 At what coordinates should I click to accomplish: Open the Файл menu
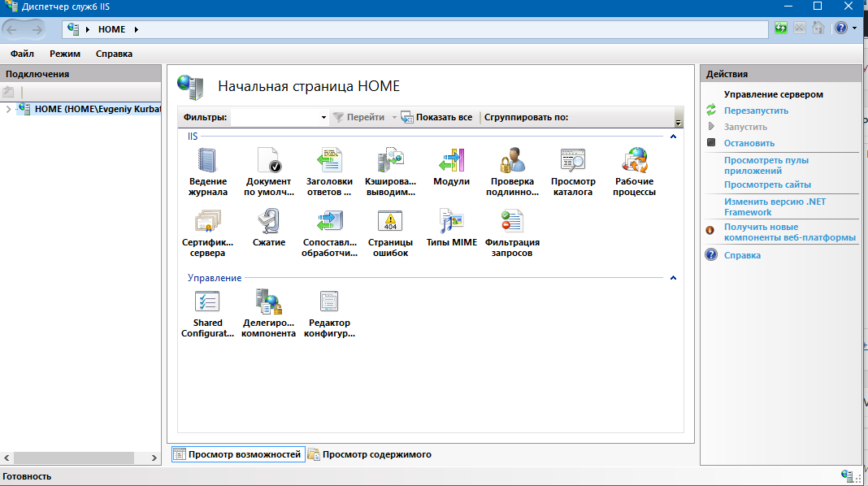click(x=22, y=54)
